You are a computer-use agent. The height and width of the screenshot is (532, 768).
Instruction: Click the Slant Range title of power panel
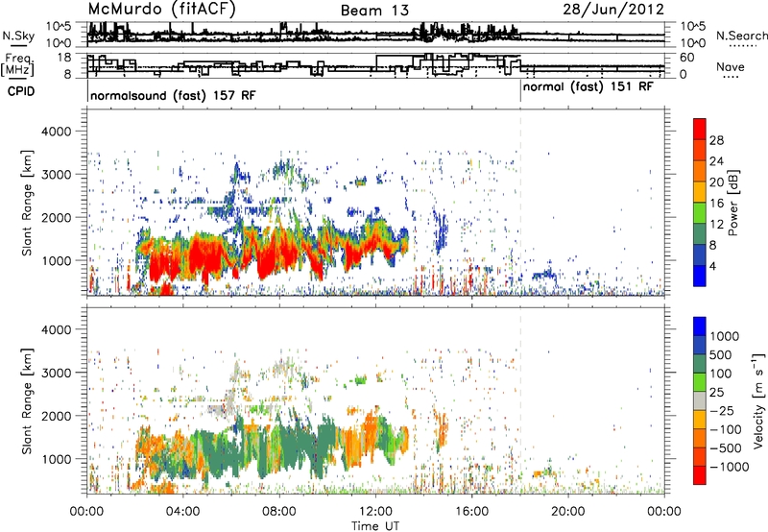(27, 203)
